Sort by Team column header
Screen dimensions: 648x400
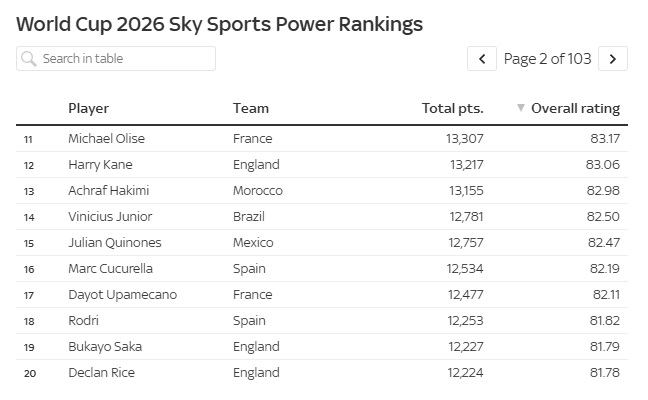point(251,108)
